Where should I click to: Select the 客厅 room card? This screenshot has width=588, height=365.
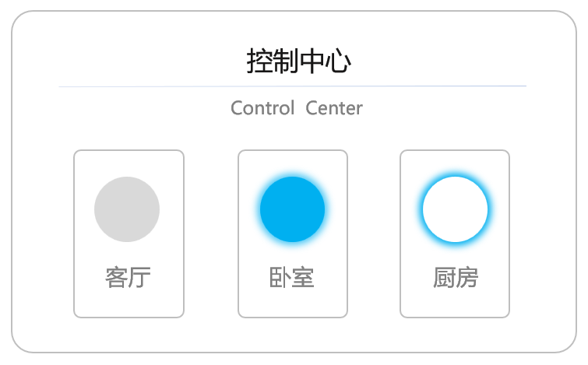coord(129,233)
